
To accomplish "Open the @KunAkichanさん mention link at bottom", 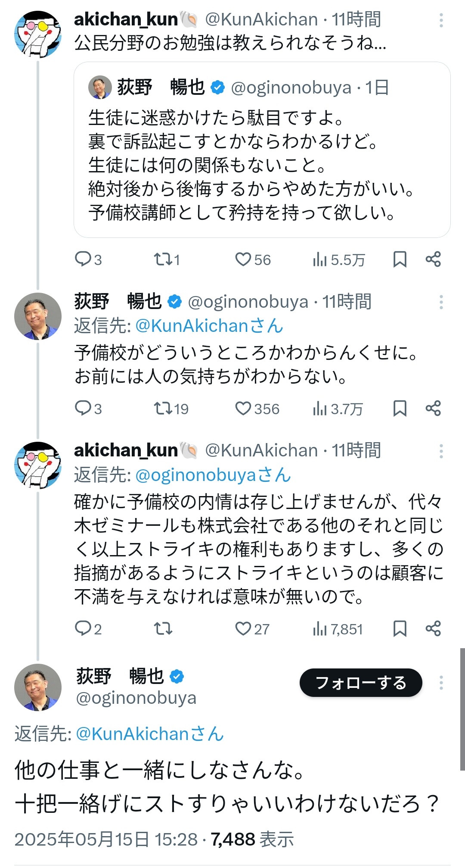I will pyautogui.click(x=149, y=734).
